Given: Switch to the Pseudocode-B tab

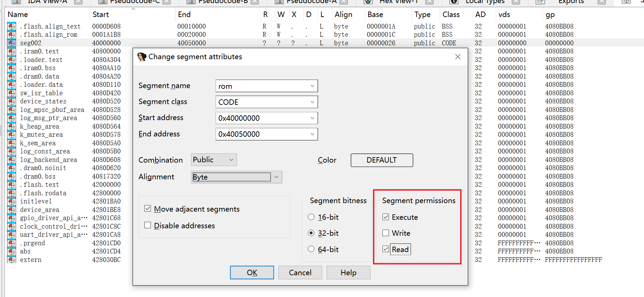Looking at the screenshot, I should [223, 2].
